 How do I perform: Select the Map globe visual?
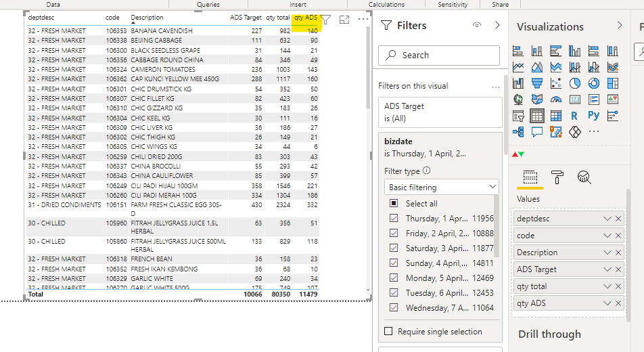[518, 100]
